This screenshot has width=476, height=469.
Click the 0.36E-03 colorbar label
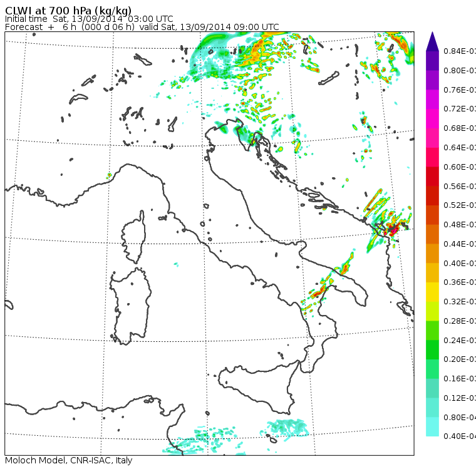460,282
